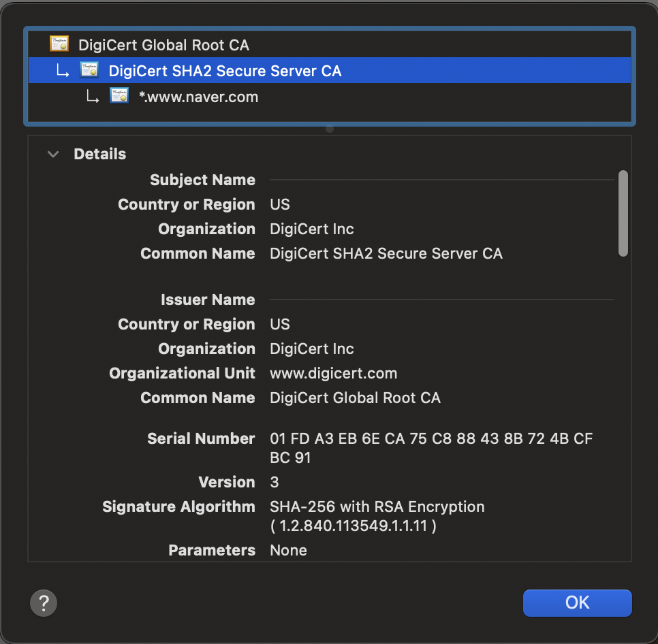Click the Parameters value None
The image size is (658, 644).
288,551
